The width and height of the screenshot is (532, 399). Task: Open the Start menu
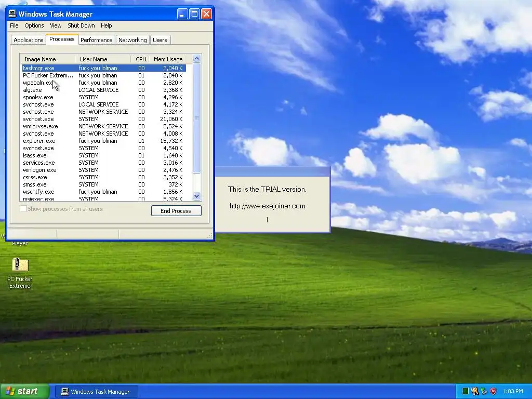(x=24, y=391)
